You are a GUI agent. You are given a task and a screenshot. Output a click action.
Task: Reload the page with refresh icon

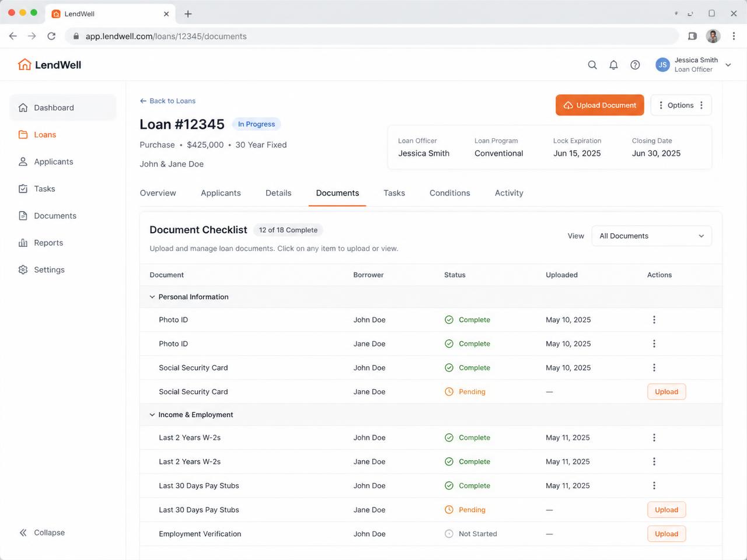click(51, 36)
